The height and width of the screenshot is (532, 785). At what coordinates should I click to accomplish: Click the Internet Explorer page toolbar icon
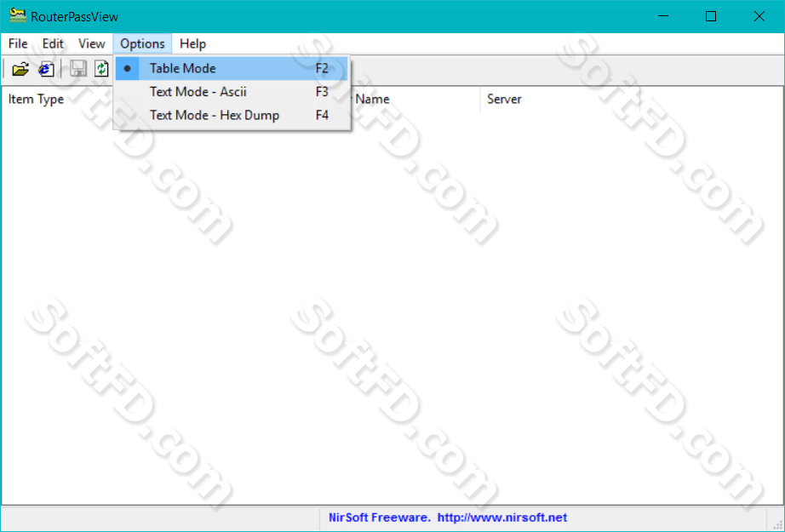[46, 69]
